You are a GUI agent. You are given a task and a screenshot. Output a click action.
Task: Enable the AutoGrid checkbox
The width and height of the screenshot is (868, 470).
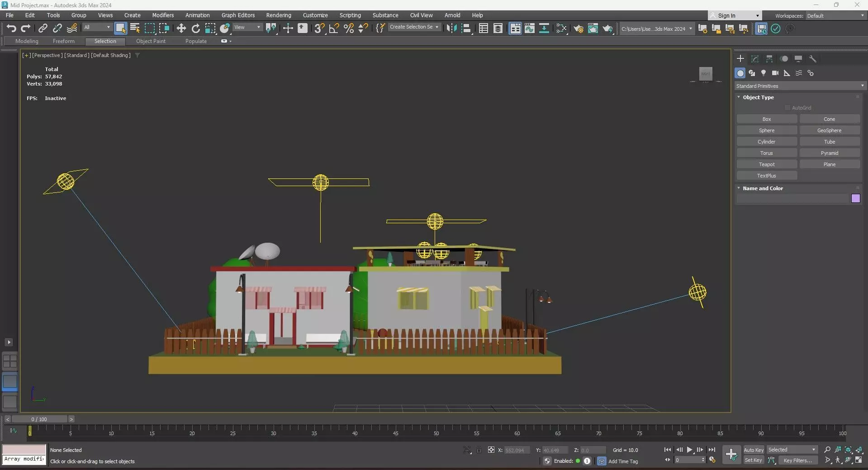tap(787, 108)
